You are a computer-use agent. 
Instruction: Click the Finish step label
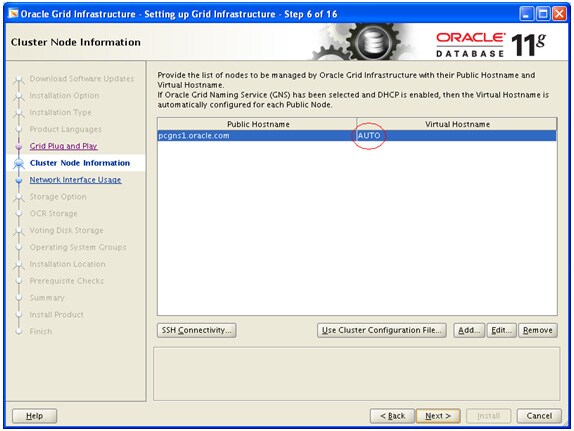41,331
